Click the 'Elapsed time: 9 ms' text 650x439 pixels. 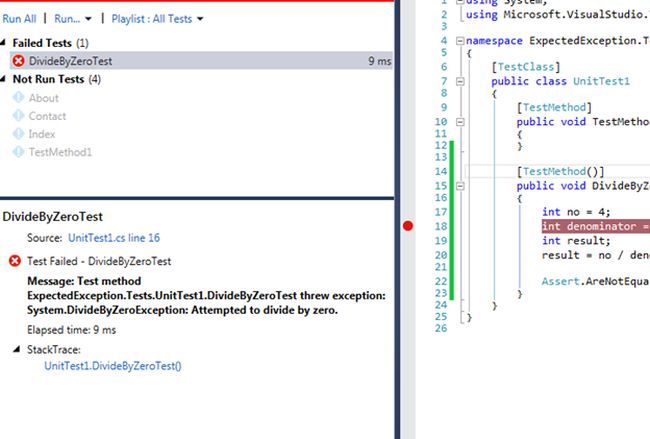[71, 330]
